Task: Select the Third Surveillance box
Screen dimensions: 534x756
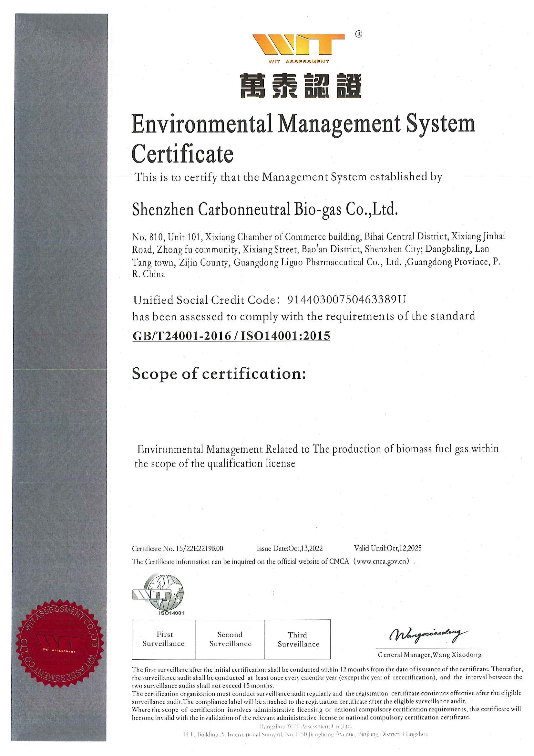Action: (x=298, y=639)
